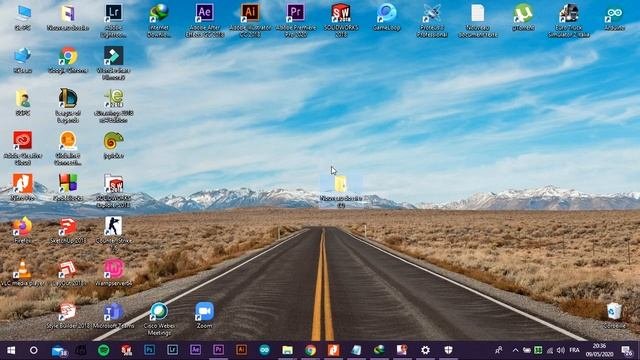640x360 pixels.
Task: Select the SketchUp 2018 desktop shortcut
Action: tap(68, 230)
